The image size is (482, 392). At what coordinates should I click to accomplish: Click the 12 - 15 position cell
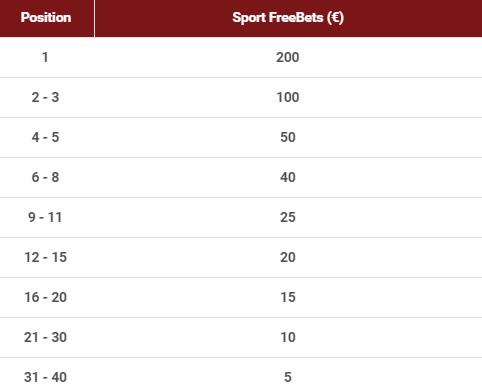click(x=45, y=257)
